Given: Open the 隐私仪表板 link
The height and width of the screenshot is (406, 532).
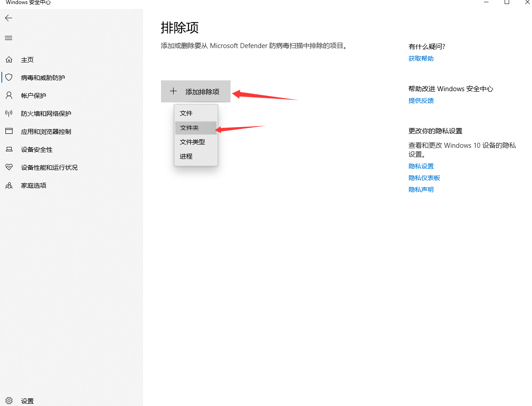Looking at the screenshot, I should point(424,178).
